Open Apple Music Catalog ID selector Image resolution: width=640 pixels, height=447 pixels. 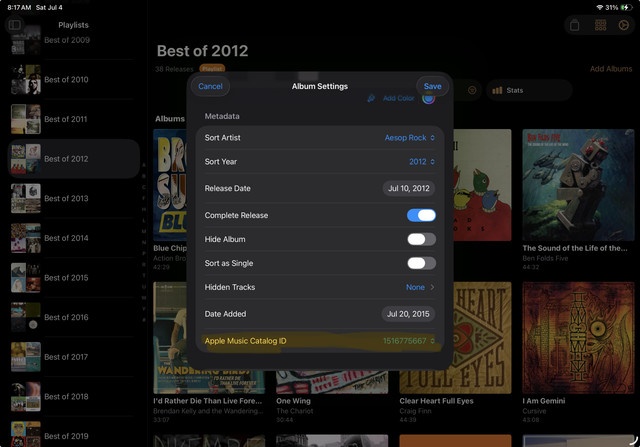pyautogui.click(x=409, y=341)
